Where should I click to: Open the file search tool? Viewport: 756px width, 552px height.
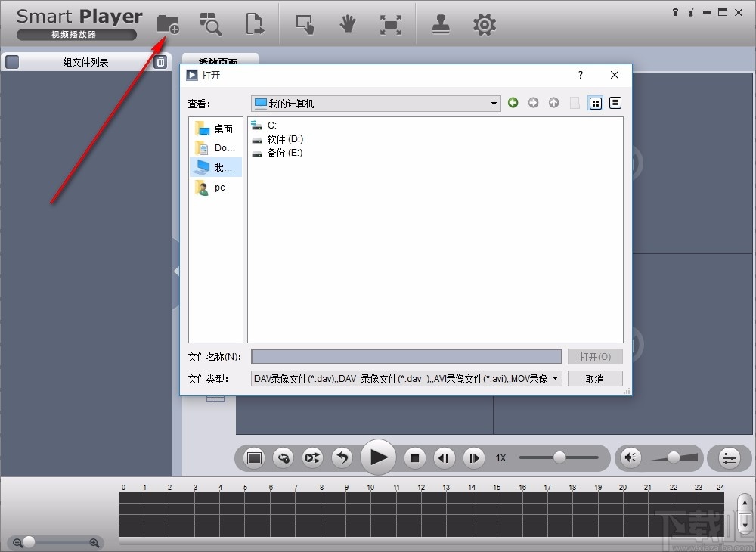(211, 24)
